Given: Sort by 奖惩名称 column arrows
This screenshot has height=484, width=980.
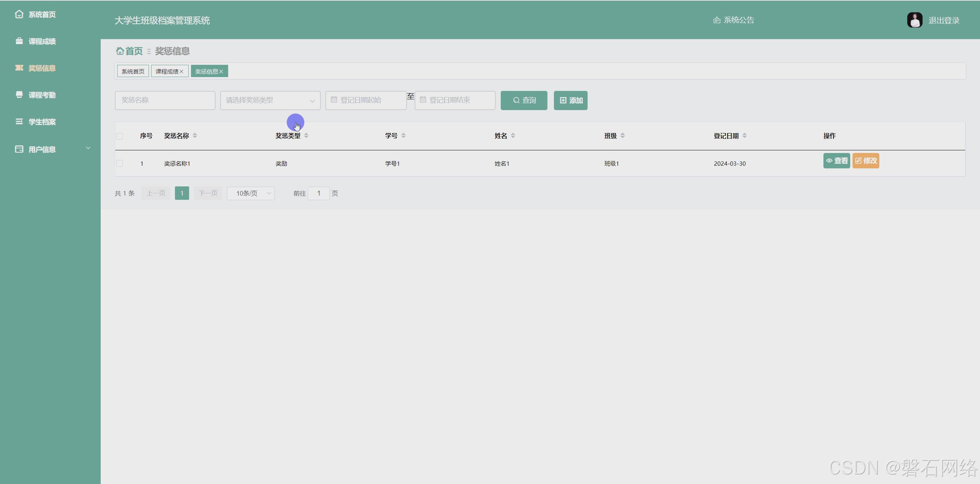Looking at the screenshot, I should pos(195,136).
